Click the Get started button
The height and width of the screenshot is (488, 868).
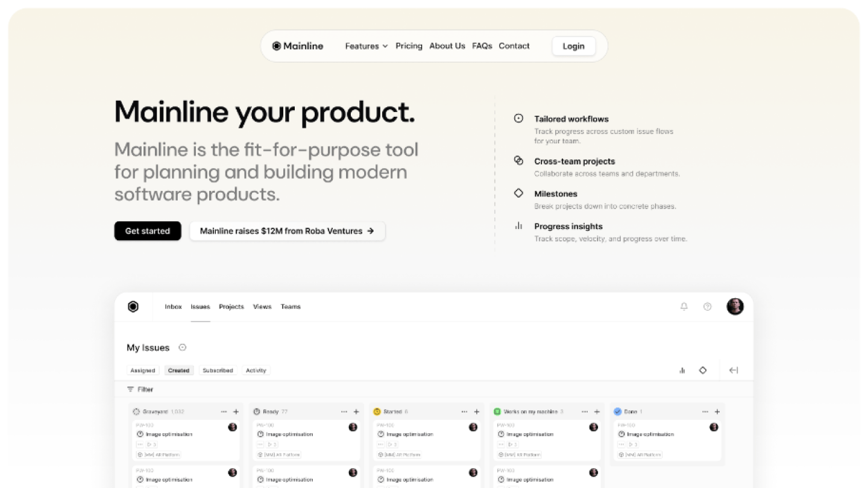point(148,231)
